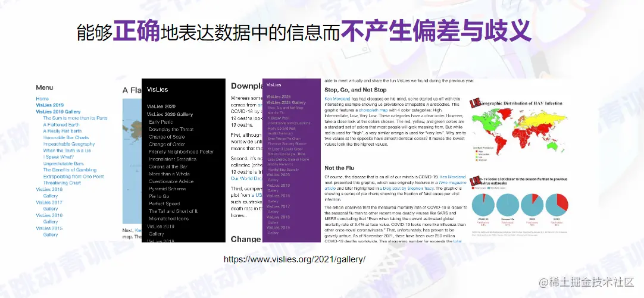Viewport: 644px width, 298px height.
Task: Click VisLies 2015 in purple sidebar
Action: (278, 227)
